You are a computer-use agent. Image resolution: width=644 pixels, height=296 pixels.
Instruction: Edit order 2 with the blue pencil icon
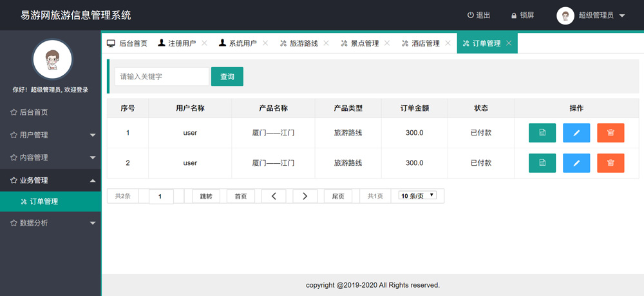pos(576,163)
